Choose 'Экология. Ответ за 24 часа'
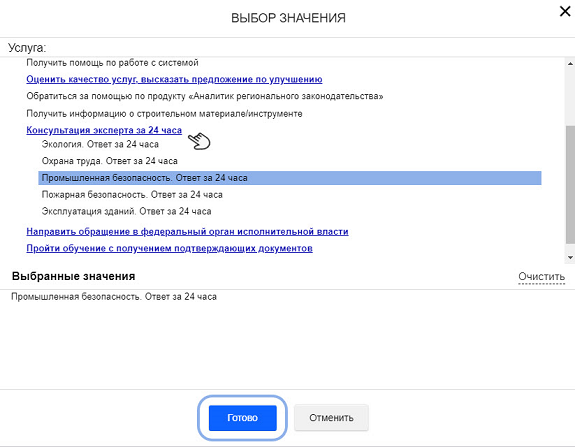Viewport: 575px width, 447px height. point(100,144)
